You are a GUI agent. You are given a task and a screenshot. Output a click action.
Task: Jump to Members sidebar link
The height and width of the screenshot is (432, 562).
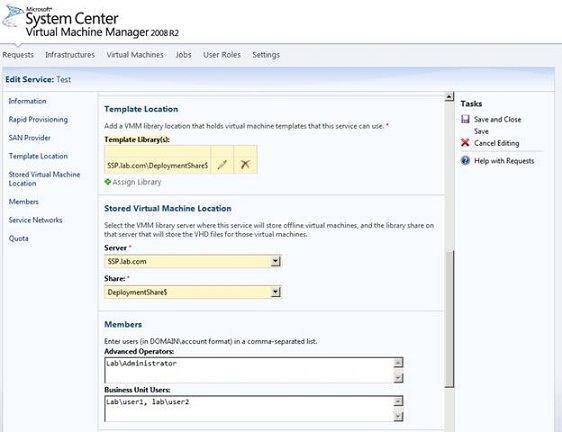(x=24, y=201)
